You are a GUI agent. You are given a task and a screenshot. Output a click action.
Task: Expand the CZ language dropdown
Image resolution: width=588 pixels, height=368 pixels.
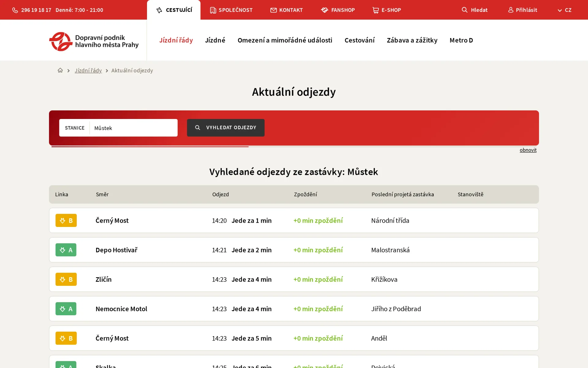[x=564, y=10]
